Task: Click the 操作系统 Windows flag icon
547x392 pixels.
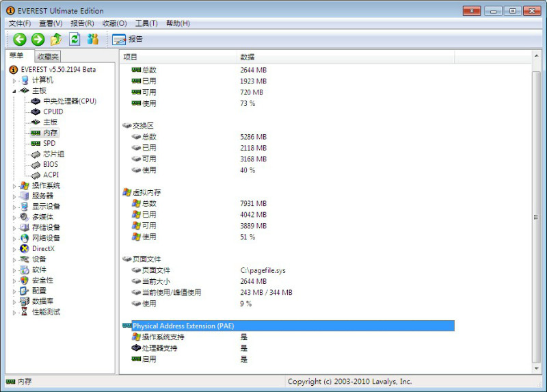Action: click(25, 185)
